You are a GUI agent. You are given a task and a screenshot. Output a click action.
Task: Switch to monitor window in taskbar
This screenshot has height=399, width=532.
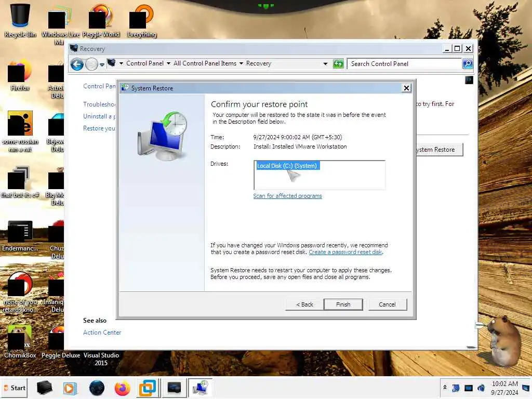175,388
